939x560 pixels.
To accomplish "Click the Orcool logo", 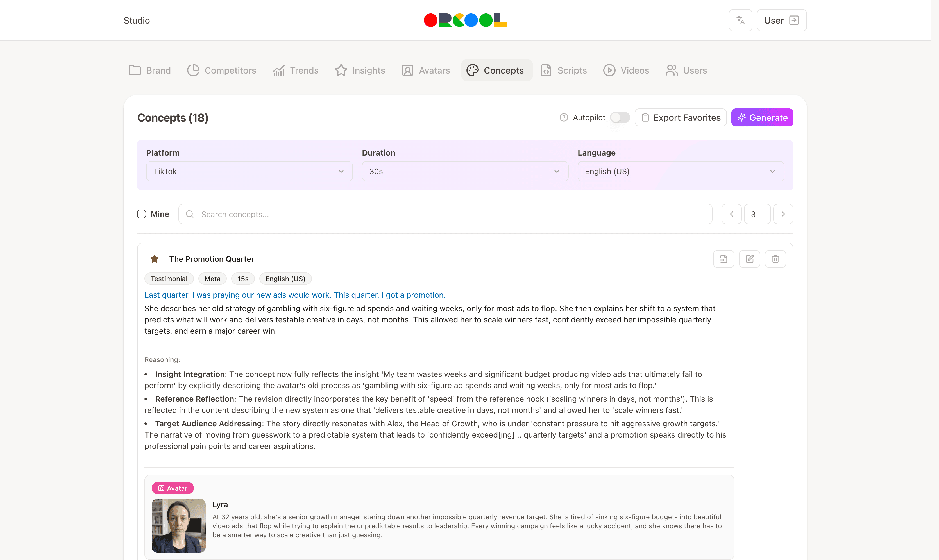I will tap(465, 21).
